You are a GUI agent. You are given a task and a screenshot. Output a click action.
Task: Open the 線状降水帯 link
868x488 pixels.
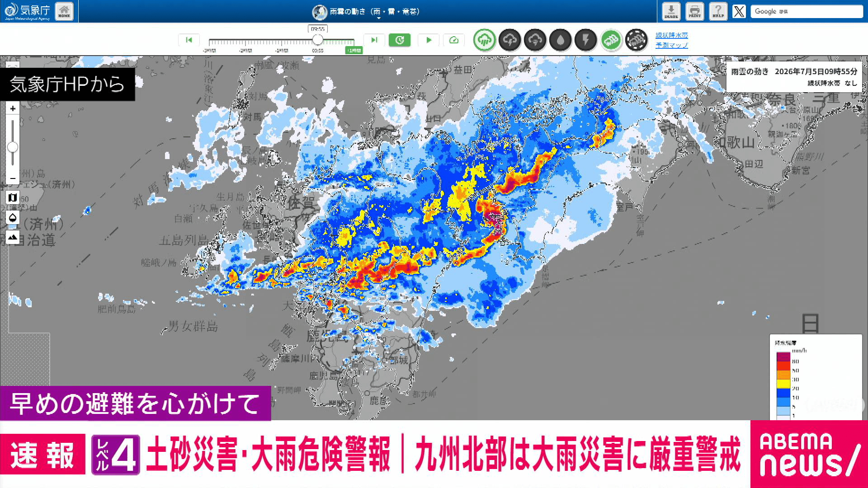672,35
